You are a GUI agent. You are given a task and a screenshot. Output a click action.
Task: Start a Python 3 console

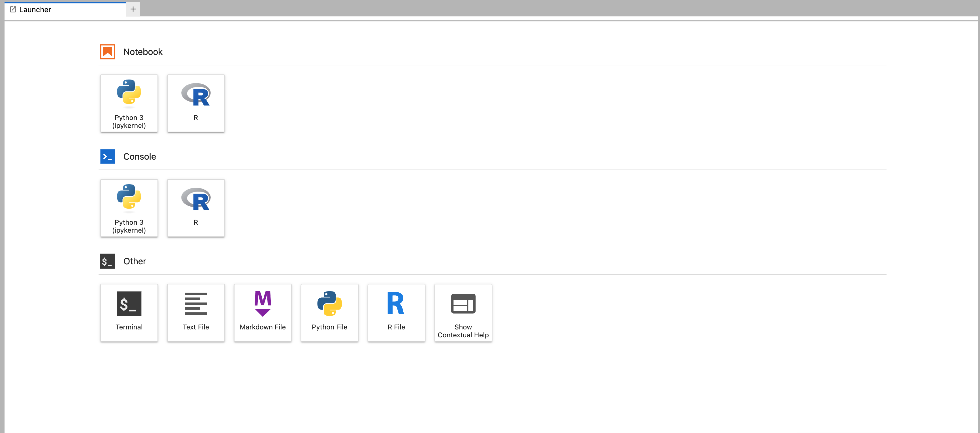coord(129,207)
